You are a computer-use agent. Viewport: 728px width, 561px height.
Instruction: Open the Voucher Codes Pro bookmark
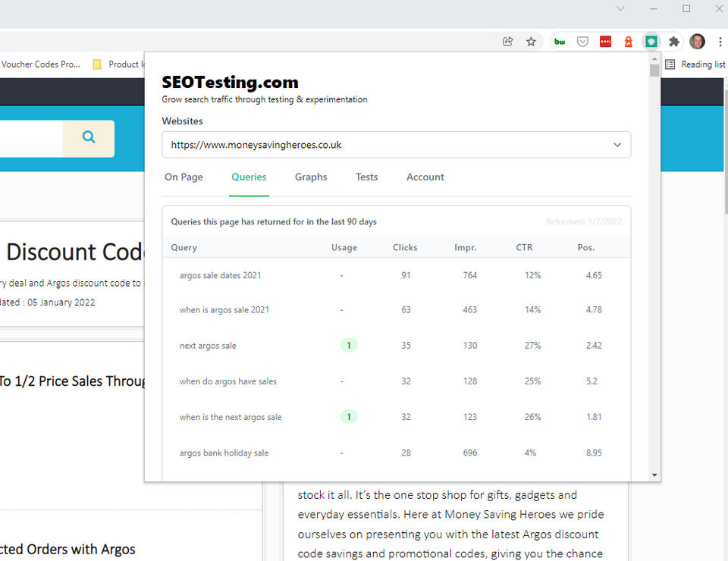click(x=41, y=64)
